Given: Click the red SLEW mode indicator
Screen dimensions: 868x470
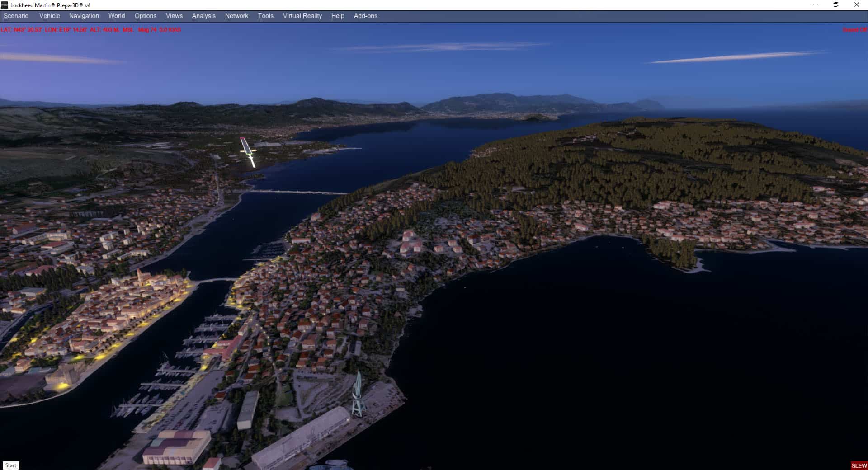Looking at the screenshot, I should click(x=859, y=465).
